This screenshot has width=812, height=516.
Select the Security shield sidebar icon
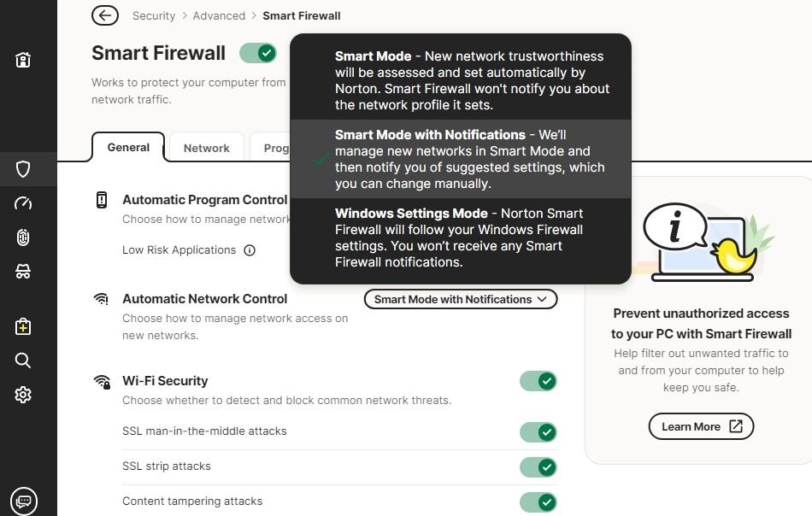click(x=23, y=168)
